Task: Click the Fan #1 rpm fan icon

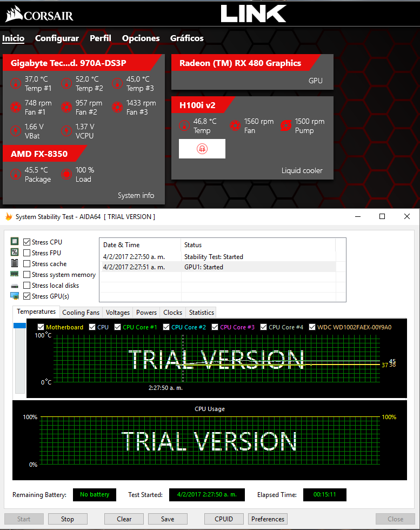Action: [x=16, y=107]
